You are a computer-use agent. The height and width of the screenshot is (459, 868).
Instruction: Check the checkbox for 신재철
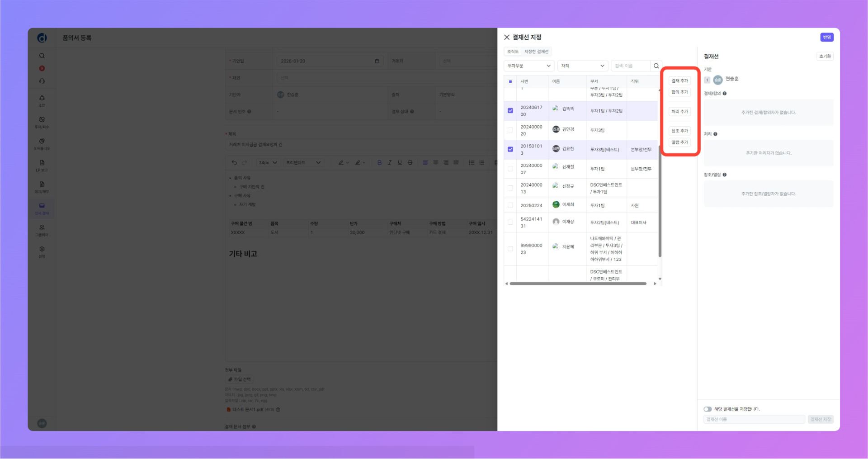tap(510, 169)
